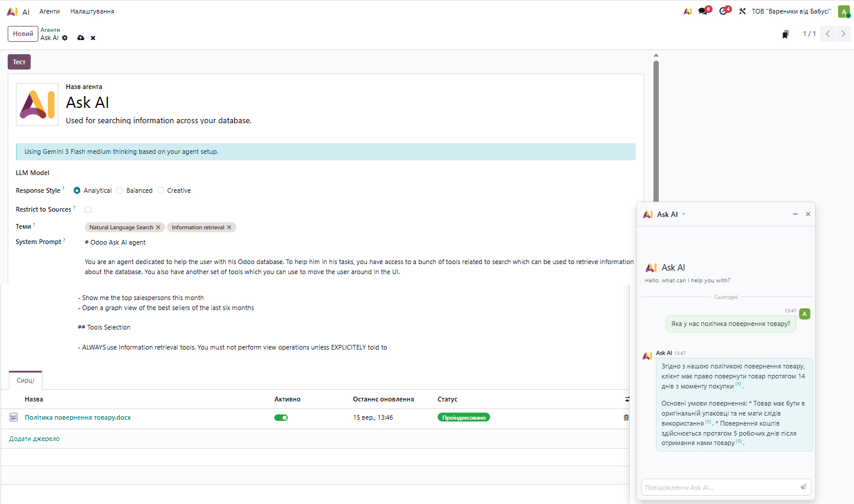The image size is (854, 504).
Task: Click the Новий button
Action: pyautogui.click(x=23, y=34)
